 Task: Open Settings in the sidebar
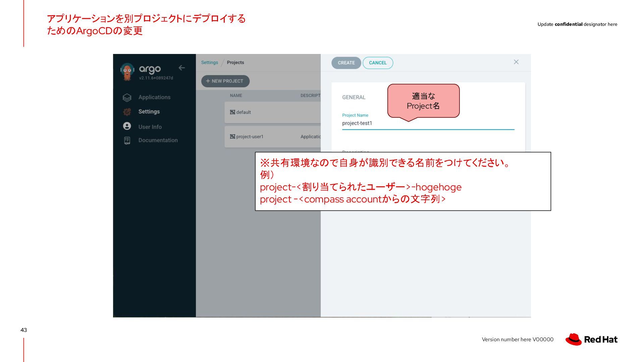[x=149, y=112]
